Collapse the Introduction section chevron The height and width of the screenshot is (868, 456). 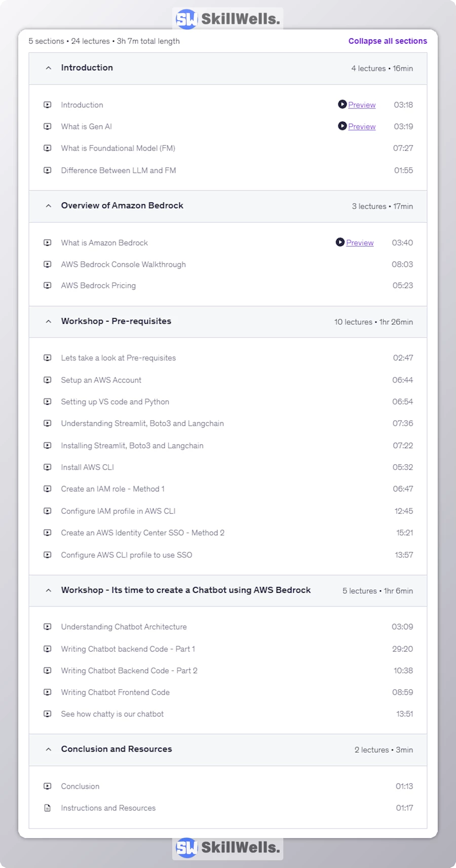pyautogui.click(x=49, y=68)
